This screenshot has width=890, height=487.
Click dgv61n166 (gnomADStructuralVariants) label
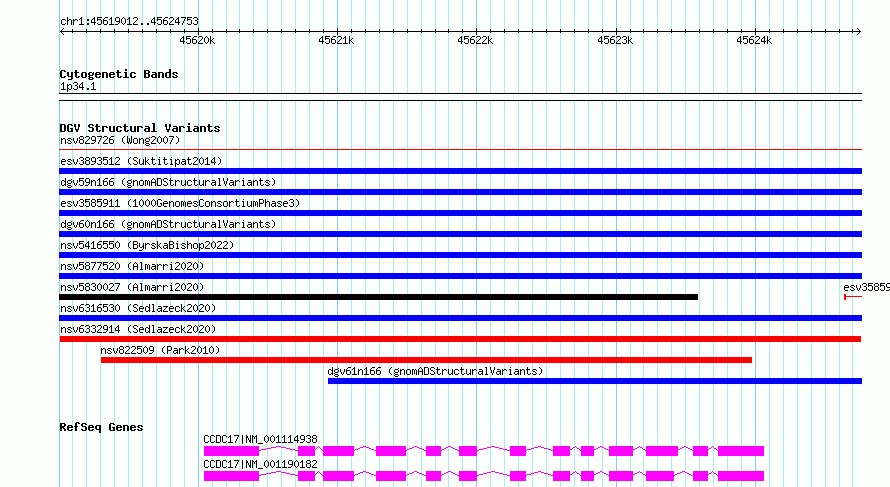[435, 371]
